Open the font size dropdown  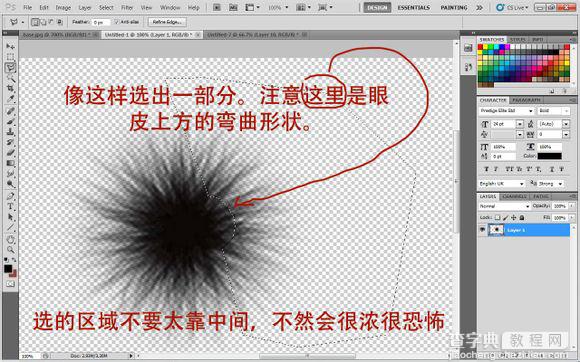520,124
